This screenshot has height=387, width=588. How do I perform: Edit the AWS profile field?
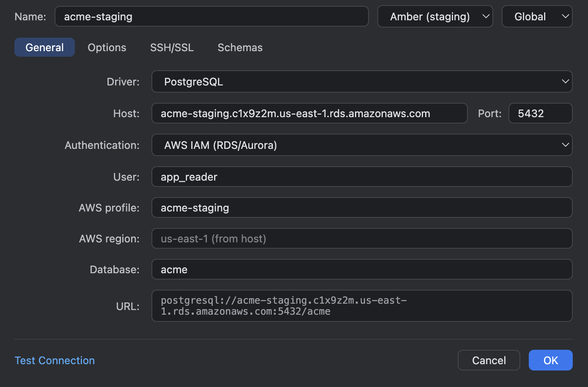tap(362, 208)
